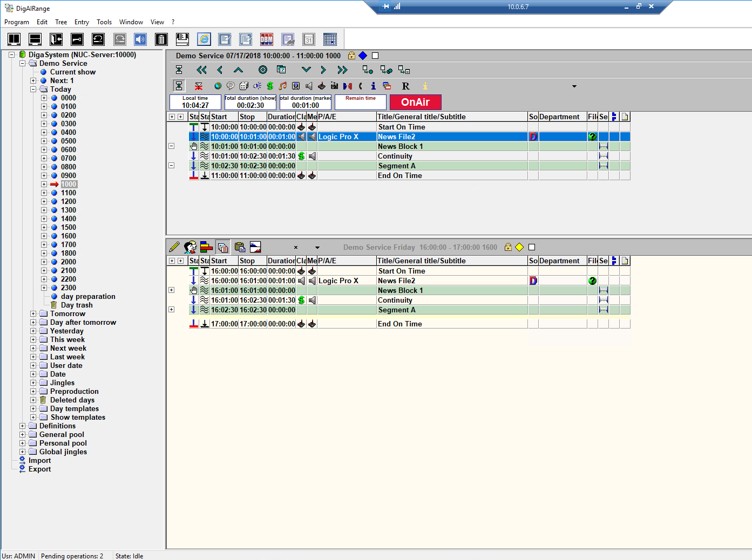
Task: Collapse the Today folder in tree
Action: 33,89
